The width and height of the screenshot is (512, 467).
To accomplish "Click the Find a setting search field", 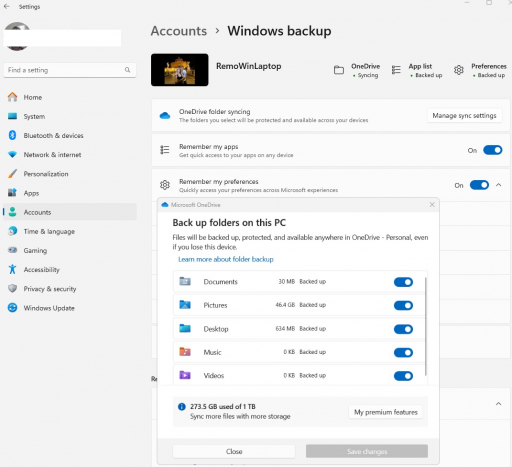I will [70, 70].
